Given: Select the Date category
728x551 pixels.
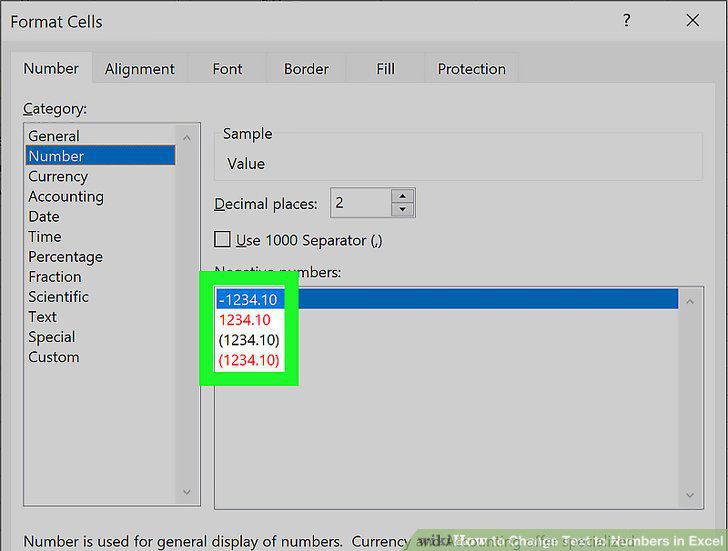Looking at the screenshot, I should 100,216.
